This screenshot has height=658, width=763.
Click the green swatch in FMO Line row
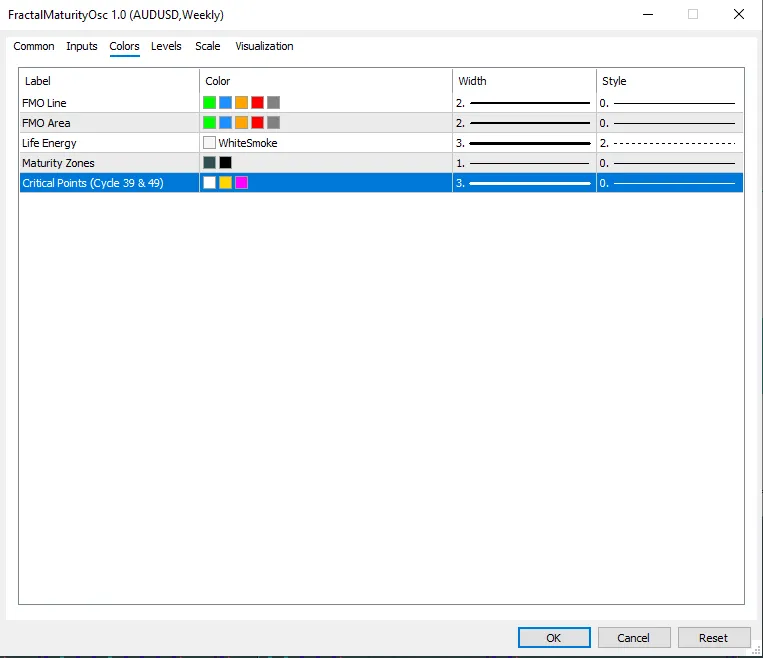tap(209, 103)
